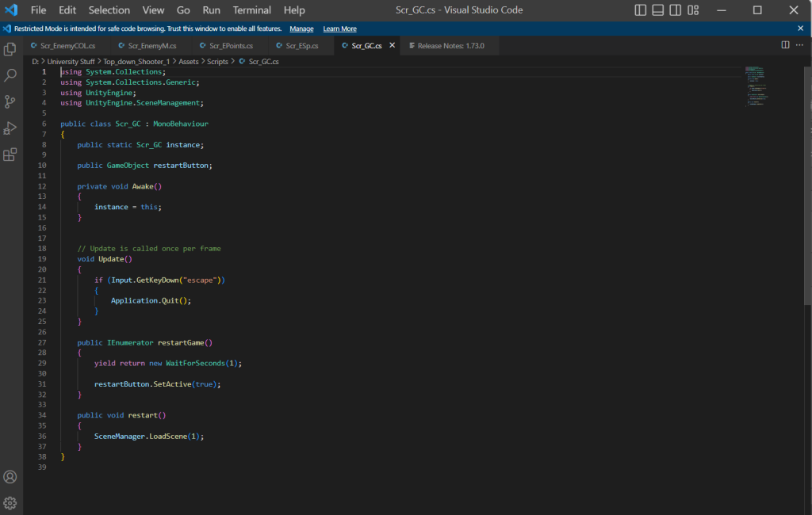Viewport: 812px width, 515px height.
Task: Open the Source Control view
Action: (10, 101)
